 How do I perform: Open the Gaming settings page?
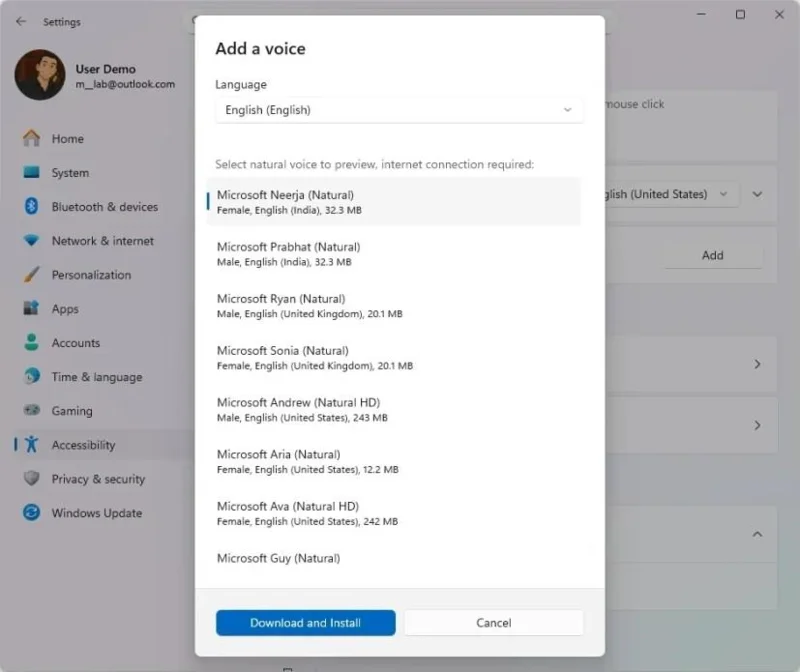(102, 411)
